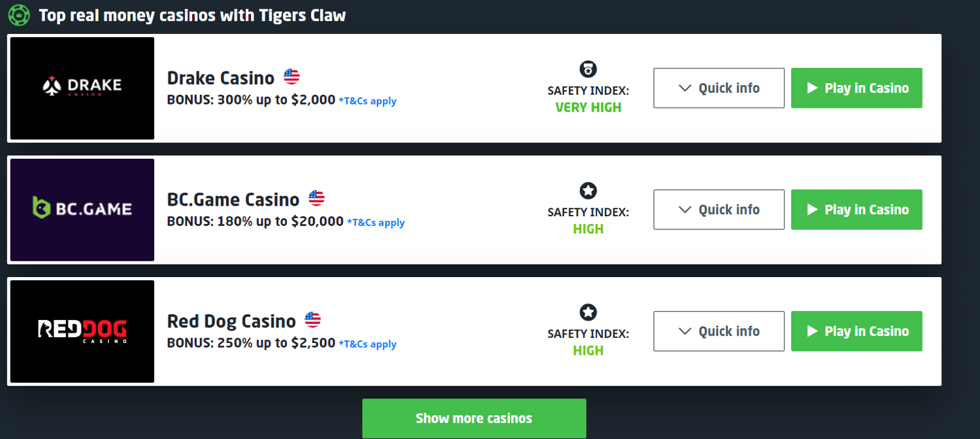The height and width of the screenshot is (439, 980).
Task: Open the Red Dog Casino logo thumbnail
Action: [x=82, y=331]
